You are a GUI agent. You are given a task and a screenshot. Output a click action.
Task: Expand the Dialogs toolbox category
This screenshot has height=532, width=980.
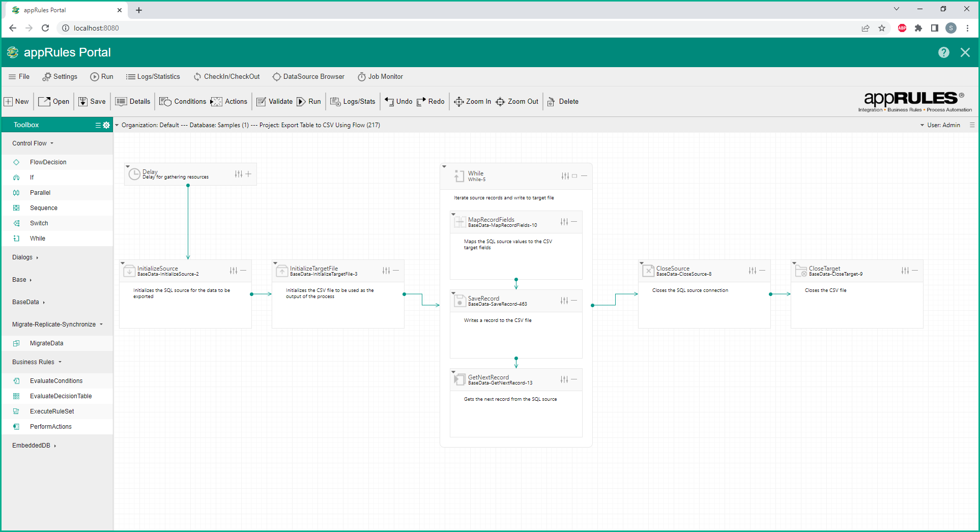click(x=25, y=257)
